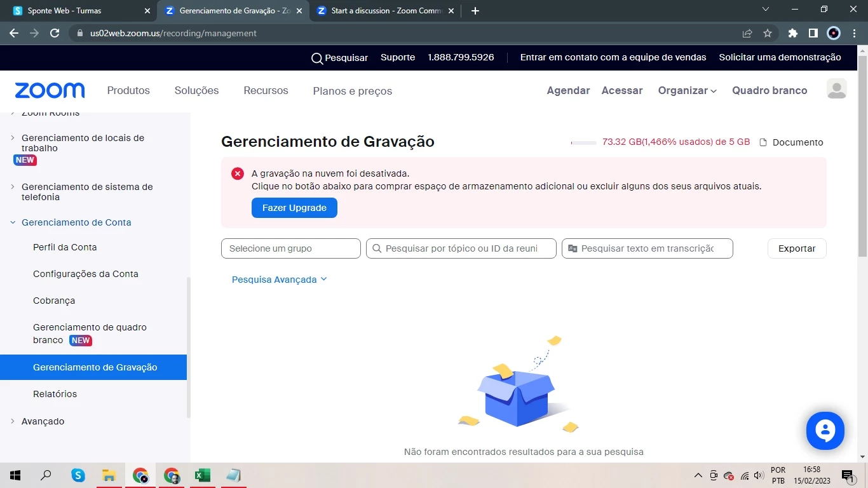Click the Documento page icon
Image resolution: width=868 pixels, height=488 pixels.
point(763,142)
